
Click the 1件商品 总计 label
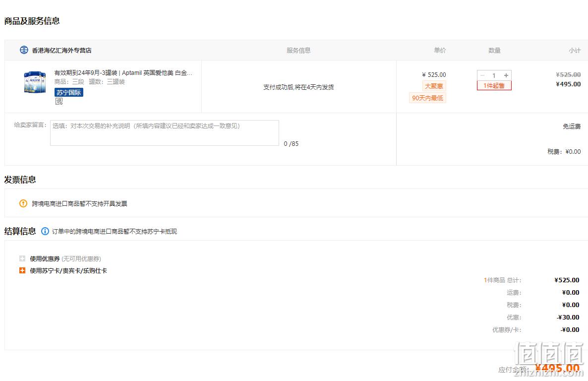coord(503,280)
